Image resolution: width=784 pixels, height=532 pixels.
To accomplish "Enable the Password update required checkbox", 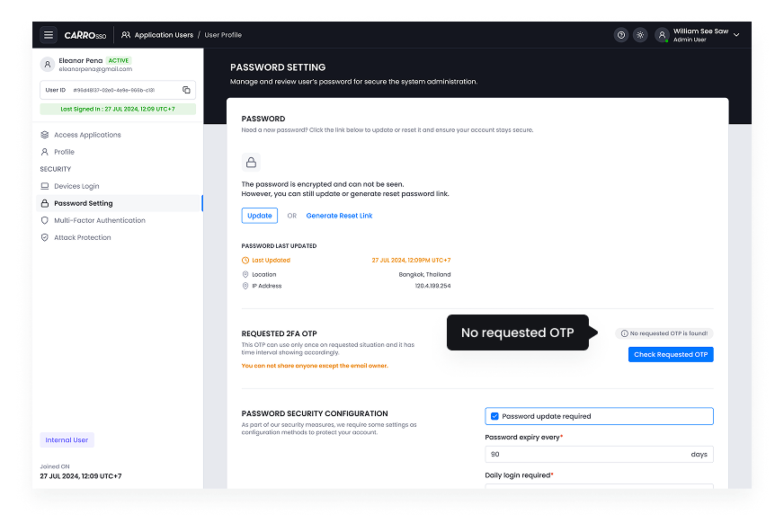I will coord(494,416).
